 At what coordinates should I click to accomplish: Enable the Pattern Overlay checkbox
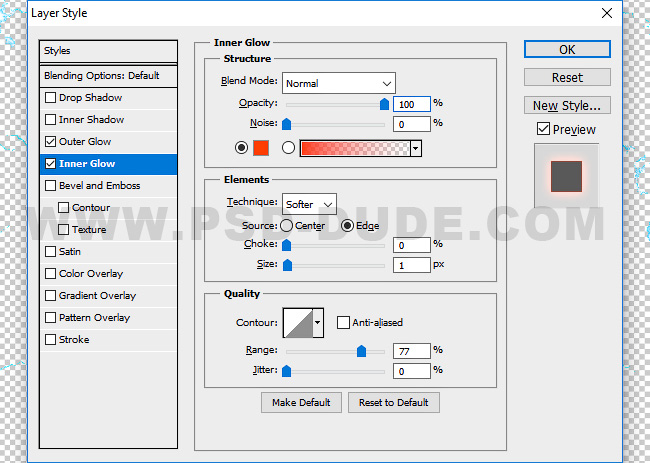pyautogui.click(x=50, y=318)
